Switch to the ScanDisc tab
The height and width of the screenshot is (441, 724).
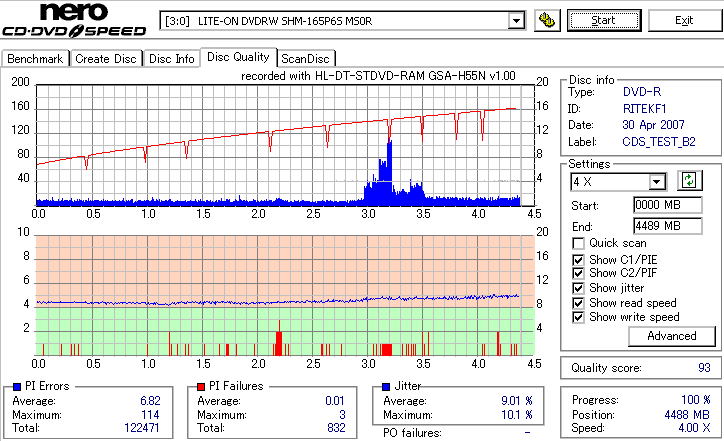coord(305,59)
